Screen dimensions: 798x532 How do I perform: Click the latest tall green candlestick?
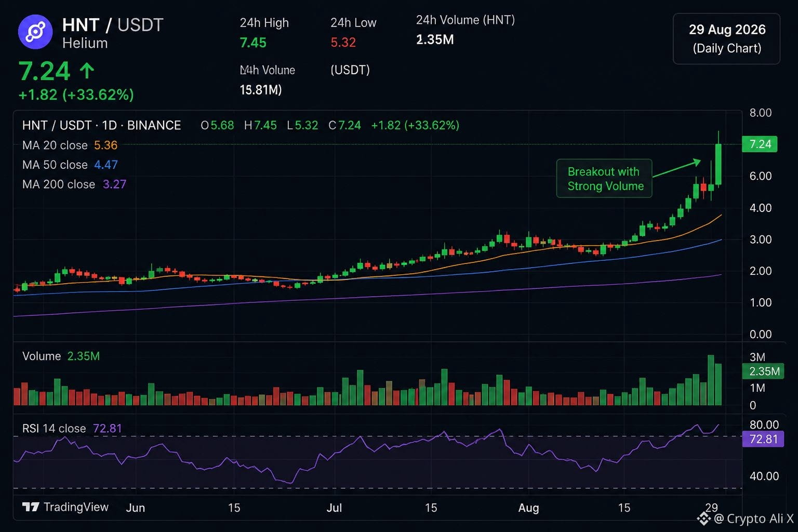pyautogui.click(x=719, y=164)
